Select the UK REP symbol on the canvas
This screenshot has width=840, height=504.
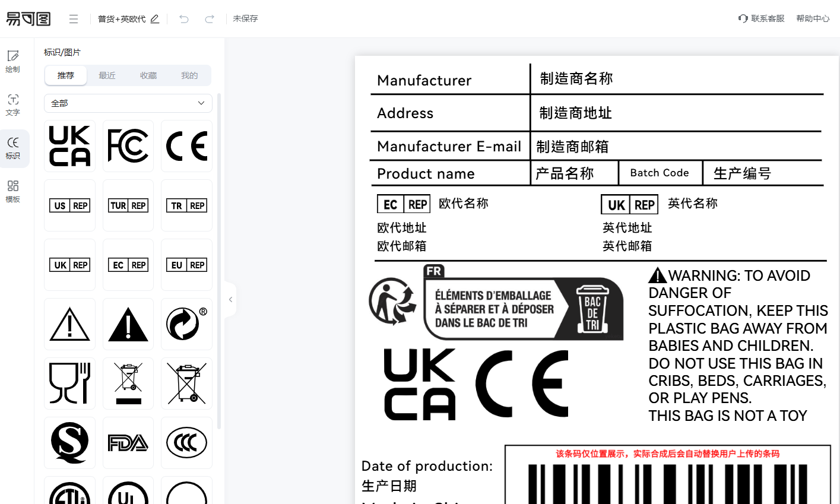(x=629, y=205)
